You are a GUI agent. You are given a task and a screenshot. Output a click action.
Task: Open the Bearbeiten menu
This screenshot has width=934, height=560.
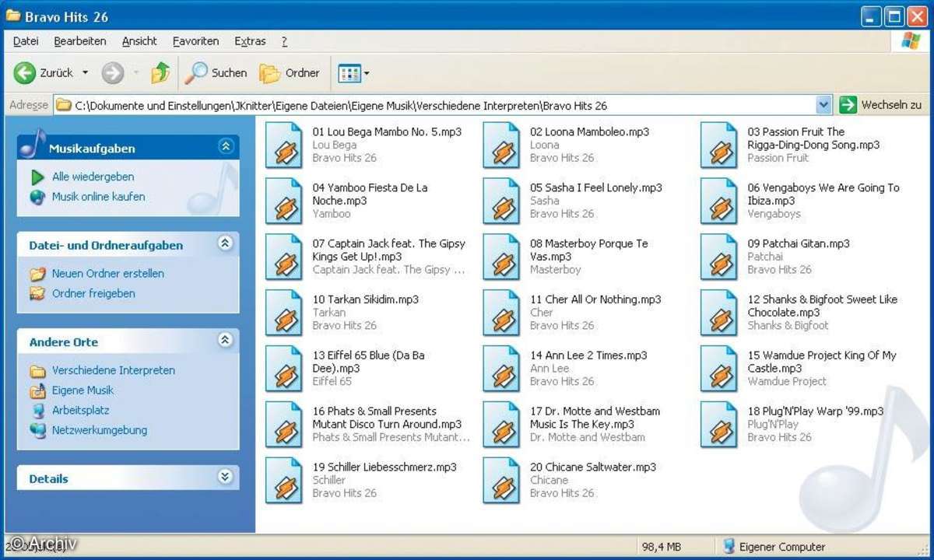[80, 41]
